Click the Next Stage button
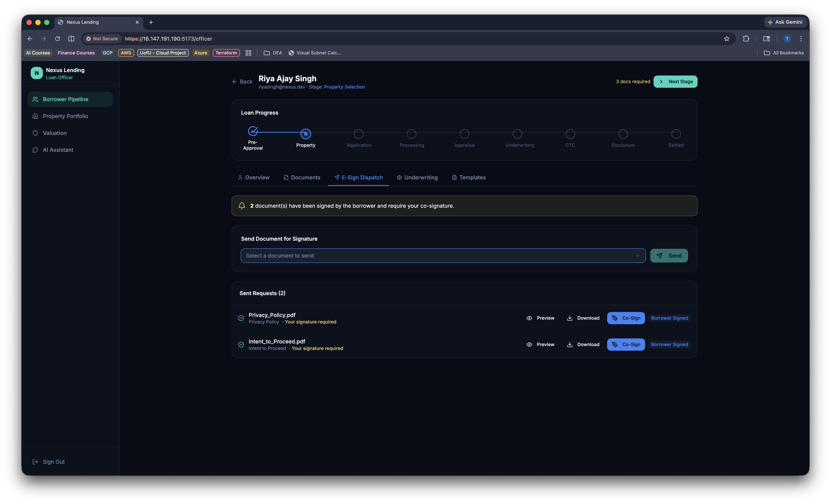This screenshot has width=831, height=504. click(x=675, y=82)
